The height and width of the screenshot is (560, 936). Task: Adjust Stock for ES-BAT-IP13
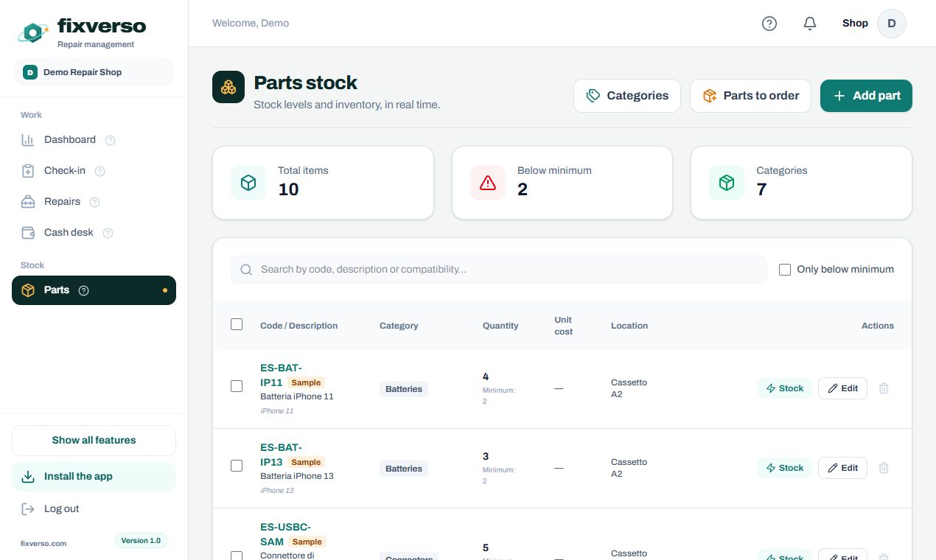[x=784, y=468]
